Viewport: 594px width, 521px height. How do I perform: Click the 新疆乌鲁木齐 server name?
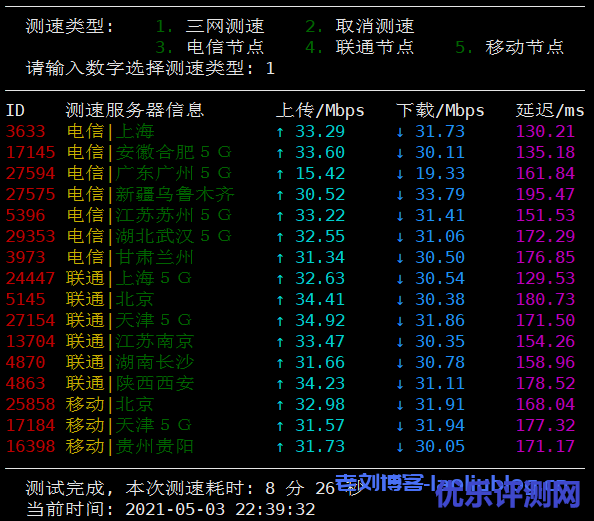coord(175,194)
